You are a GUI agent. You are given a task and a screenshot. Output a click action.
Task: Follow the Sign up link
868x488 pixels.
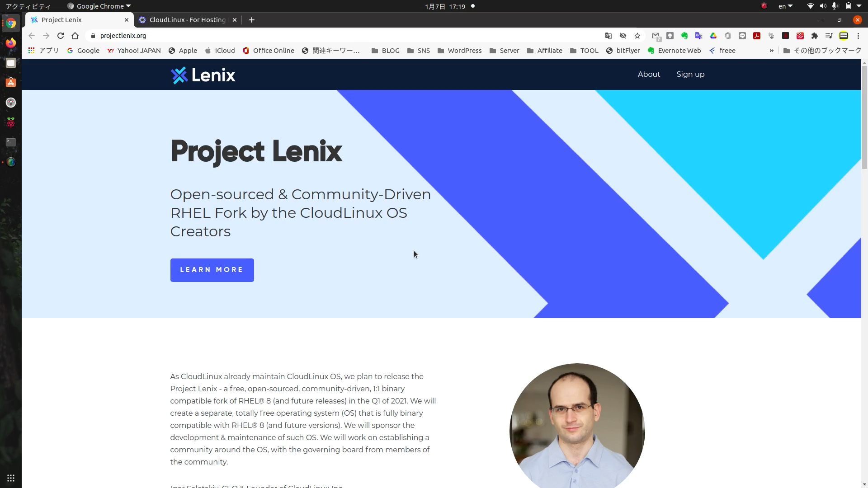(690, 75)
